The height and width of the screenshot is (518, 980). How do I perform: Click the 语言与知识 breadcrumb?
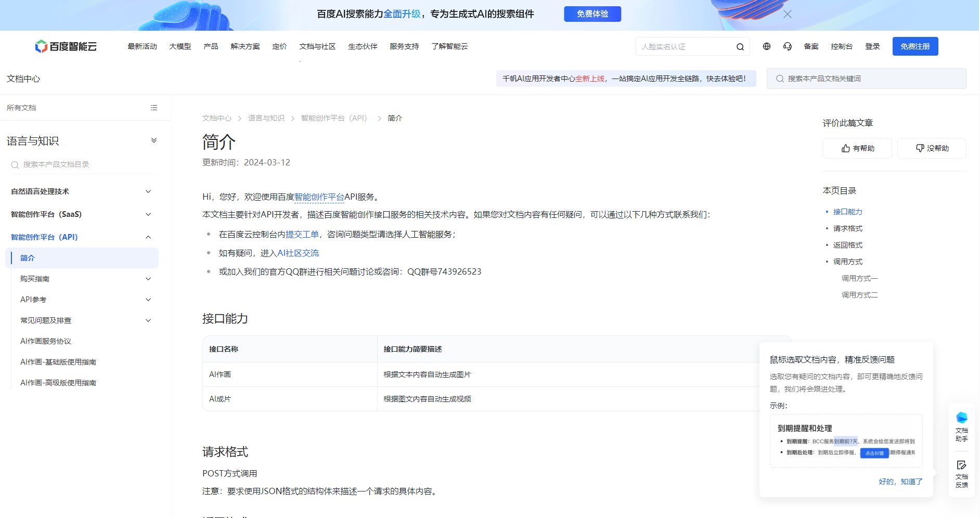coord(266,118)
